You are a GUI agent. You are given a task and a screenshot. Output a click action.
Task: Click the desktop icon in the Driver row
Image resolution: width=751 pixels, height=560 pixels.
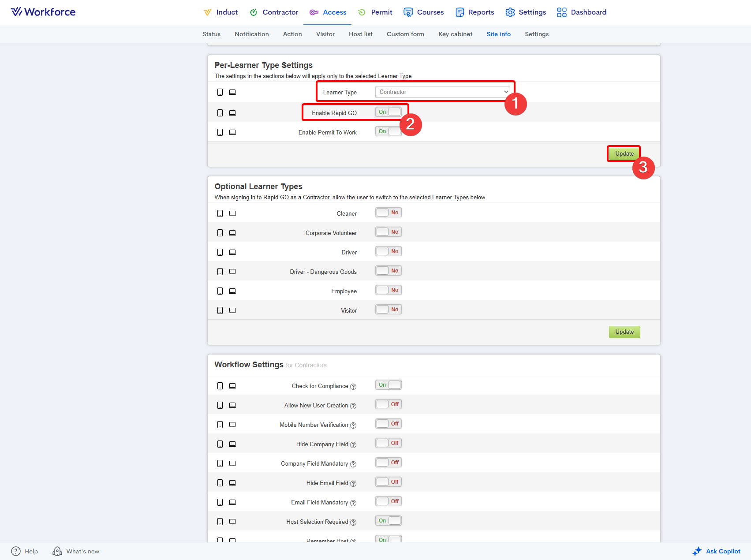[x=232, y=252]
